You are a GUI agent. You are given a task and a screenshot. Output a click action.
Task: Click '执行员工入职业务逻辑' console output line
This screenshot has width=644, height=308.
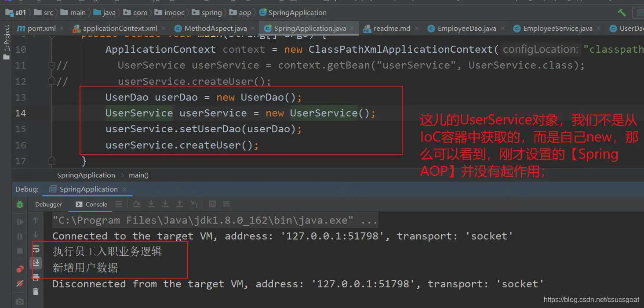click(x=107, y=251)
